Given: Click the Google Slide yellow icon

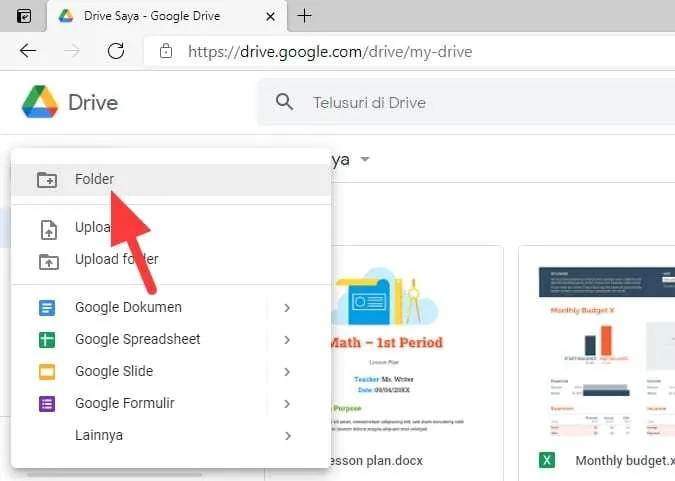Looking at the screenshot, I should 47,372.
